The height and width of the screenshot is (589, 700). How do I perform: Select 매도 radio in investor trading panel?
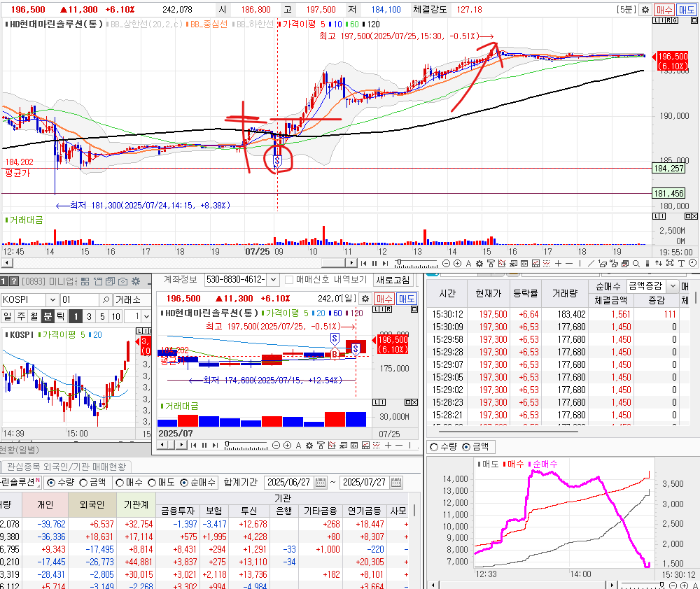[x=152, y=483]
